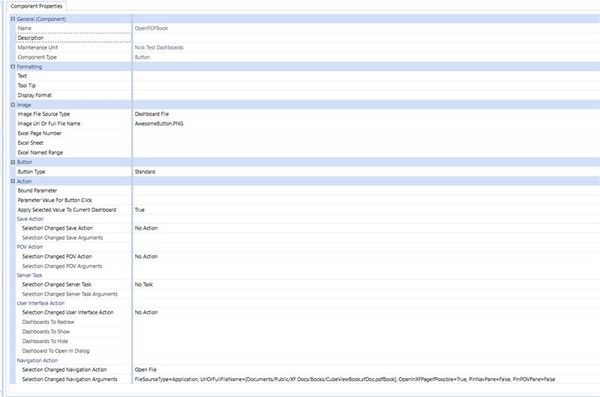Click the Navigation Action group heading
Image resolution: width=600 pixels, height=397 pixels.
pos(37,361)
